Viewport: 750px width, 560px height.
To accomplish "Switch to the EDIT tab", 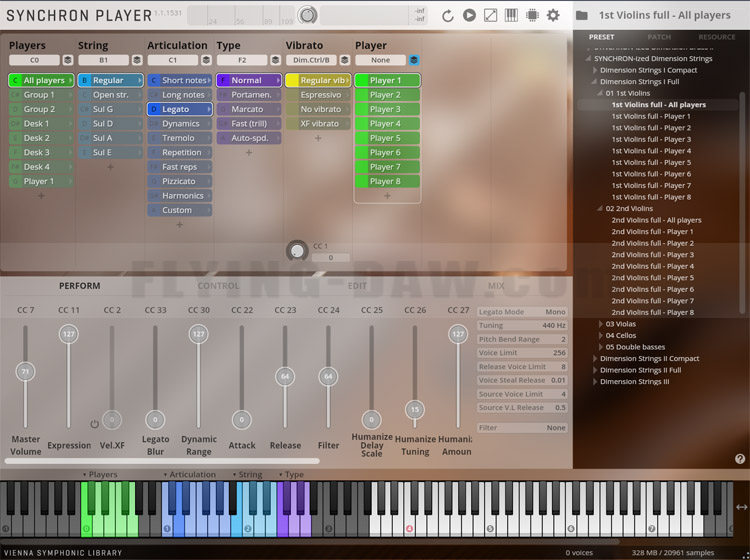I will coord(357,286).
